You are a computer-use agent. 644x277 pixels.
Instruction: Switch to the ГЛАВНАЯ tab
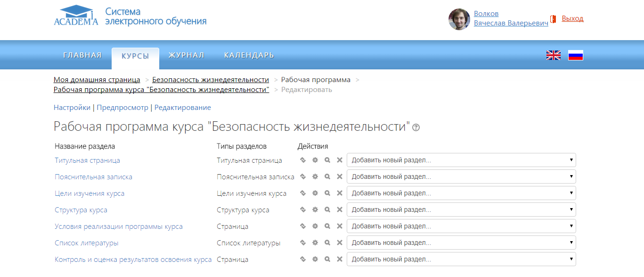coord(82,55)
